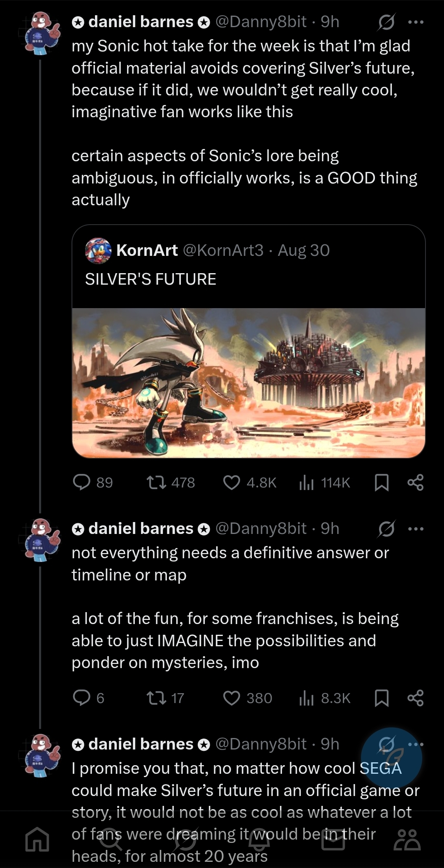
Task: Open more options on the first tweet
Action: [416, 22]
